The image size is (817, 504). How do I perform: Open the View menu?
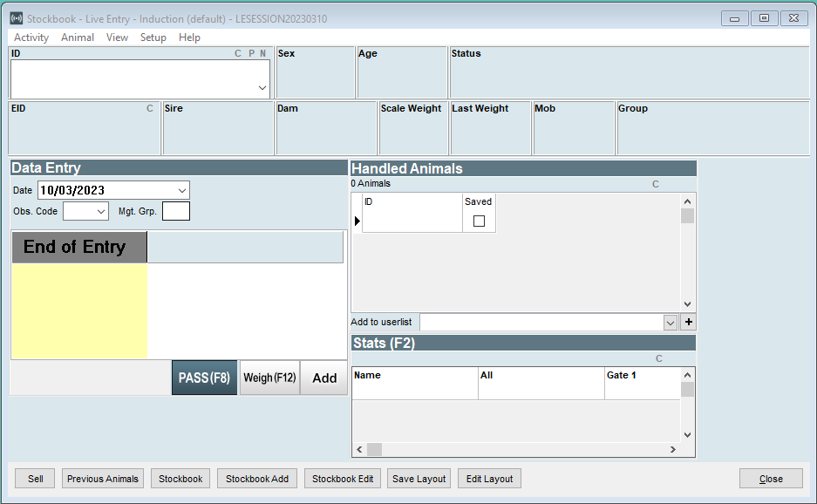point(117,37)
